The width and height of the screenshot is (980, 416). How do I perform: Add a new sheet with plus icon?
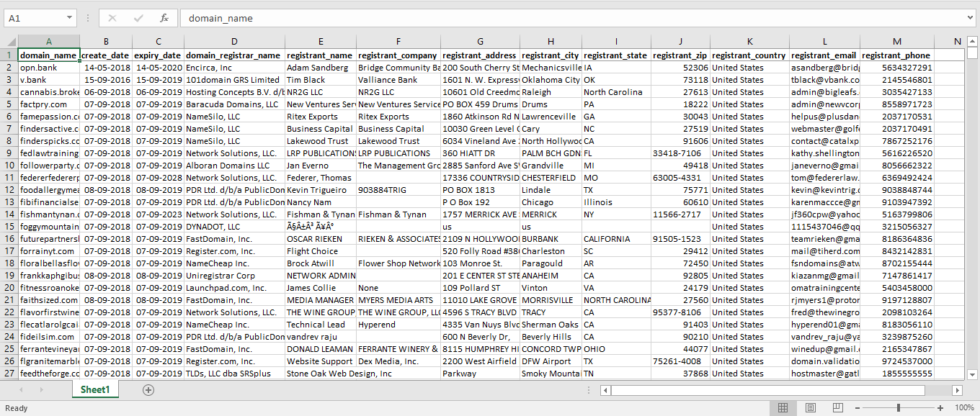(x=148, y=390)
